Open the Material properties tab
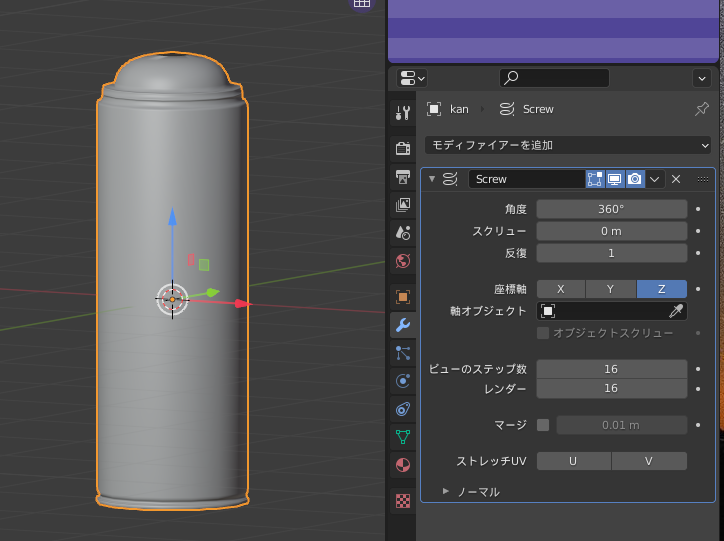 [x=403, y=465]
